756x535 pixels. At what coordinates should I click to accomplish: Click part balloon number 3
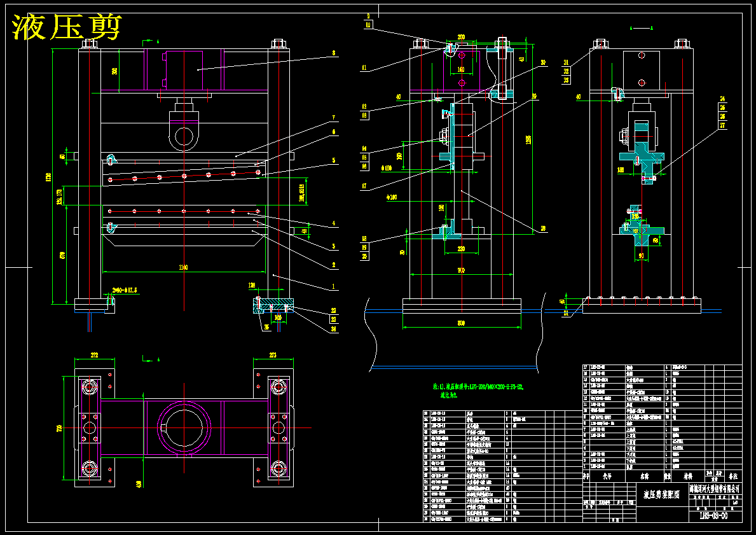click(334, 247)
